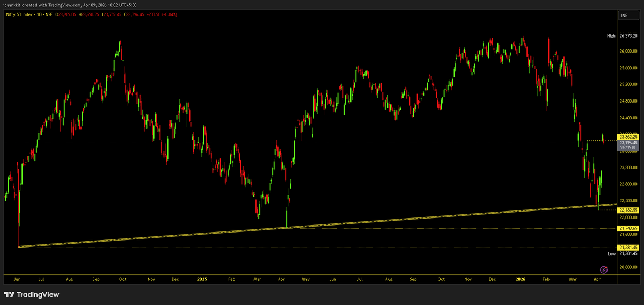Image resolution: width=644 pixels, height=305 pixels.
Task: Click the 25,200.00 price axis label
Action: [628, 85]
